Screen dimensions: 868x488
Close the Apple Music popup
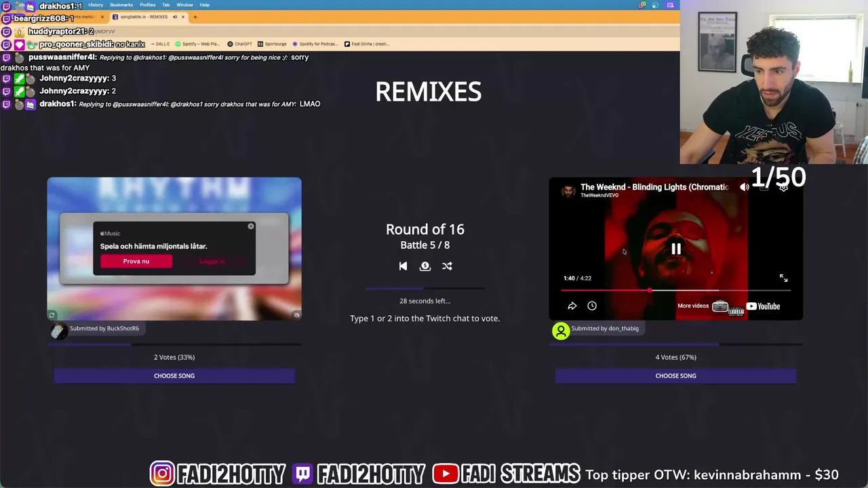[251, 226]
